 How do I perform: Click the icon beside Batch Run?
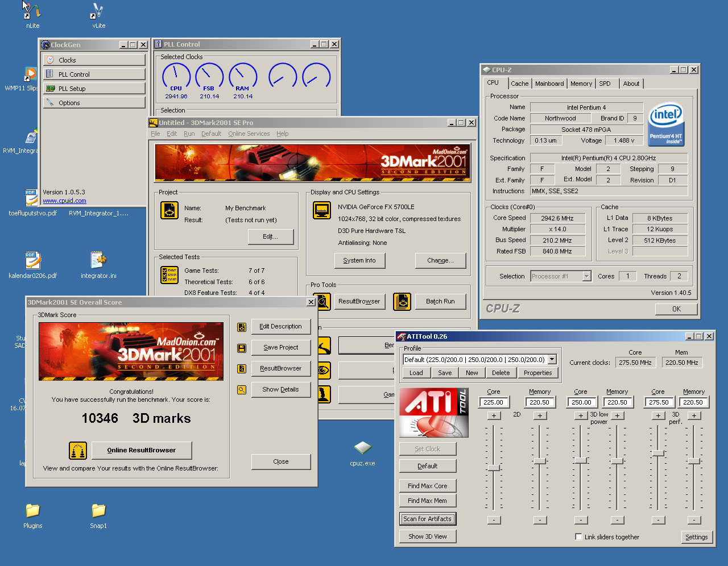coord(402,301)
